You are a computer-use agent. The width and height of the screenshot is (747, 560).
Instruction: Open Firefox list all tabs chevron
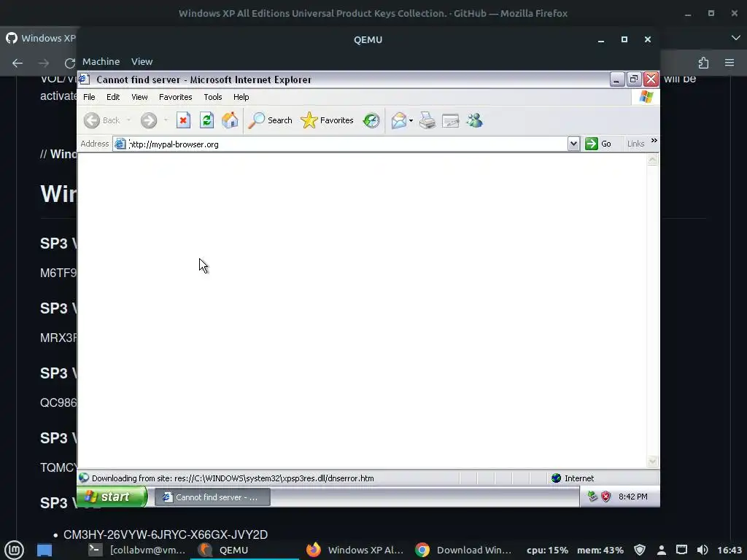(x=735, y=38)
